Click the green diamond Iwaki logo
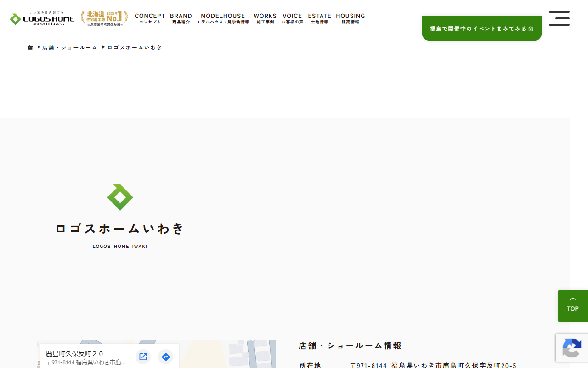The width and height of the screenshot is (588, 368). (120, 197)
